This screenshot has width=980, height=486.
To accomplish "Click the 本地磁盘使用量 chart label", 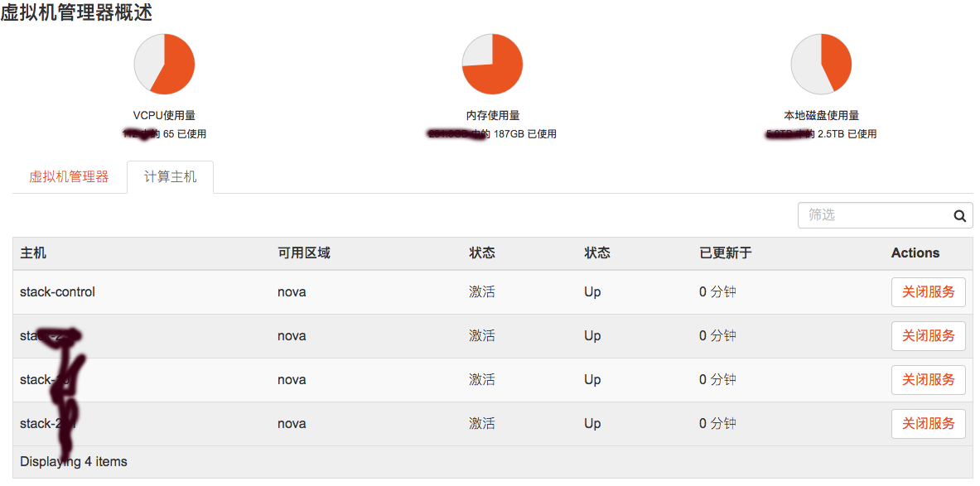I will point(821,116).
